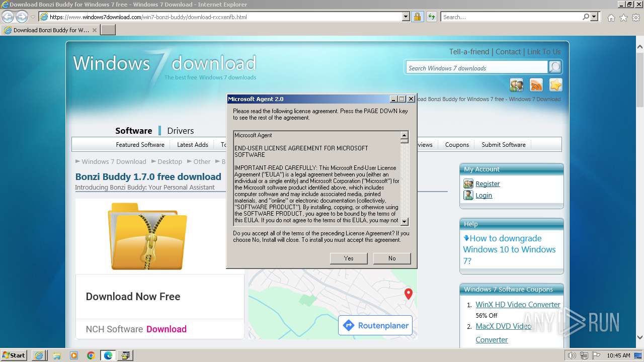Expand the search provider dropdown arrow

(594, 17)
